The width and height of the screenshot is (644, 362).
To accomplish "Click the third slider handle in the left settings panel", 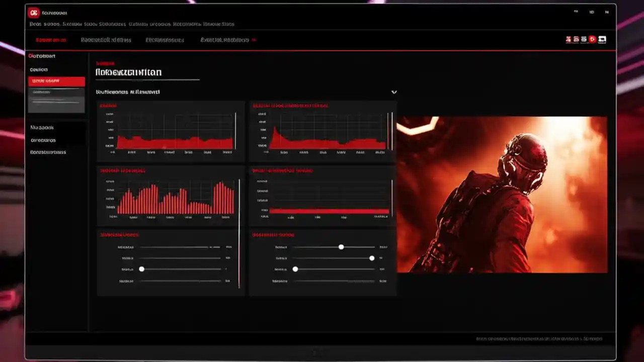I will [x=142, y=269].
